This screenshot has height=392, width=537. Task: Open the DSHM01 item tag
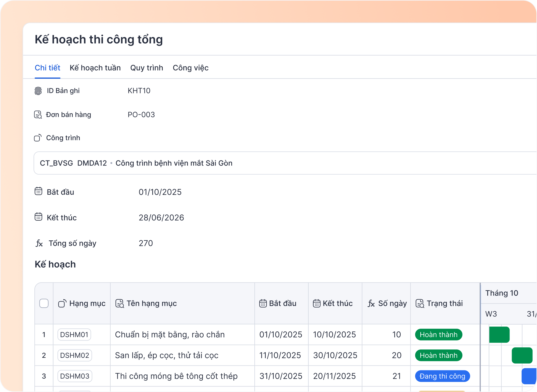(x=74, y=335)
